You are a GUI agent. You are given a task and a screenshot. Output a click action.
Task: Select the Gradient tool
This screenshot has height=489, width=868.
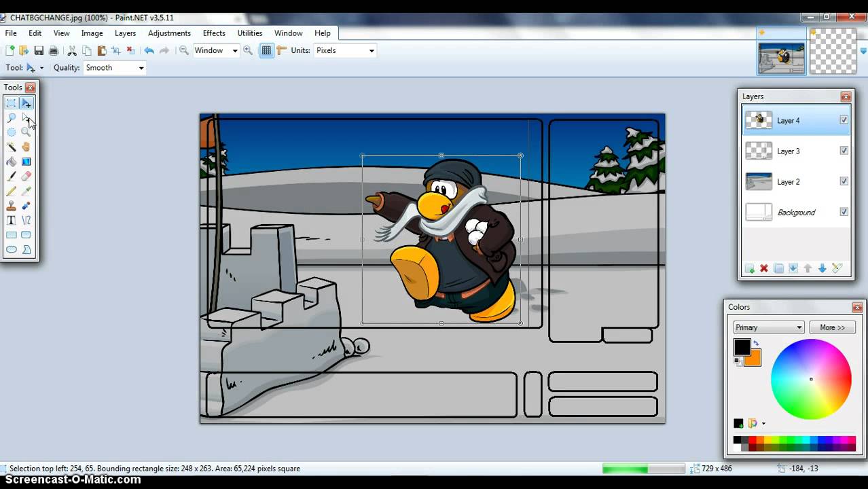(x=26, y=162)
